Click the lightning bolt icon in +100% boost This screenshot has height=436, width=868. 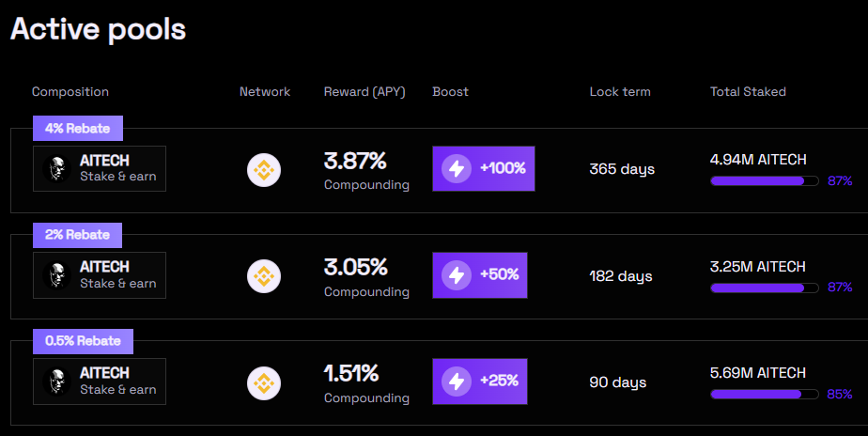point(457,168)
